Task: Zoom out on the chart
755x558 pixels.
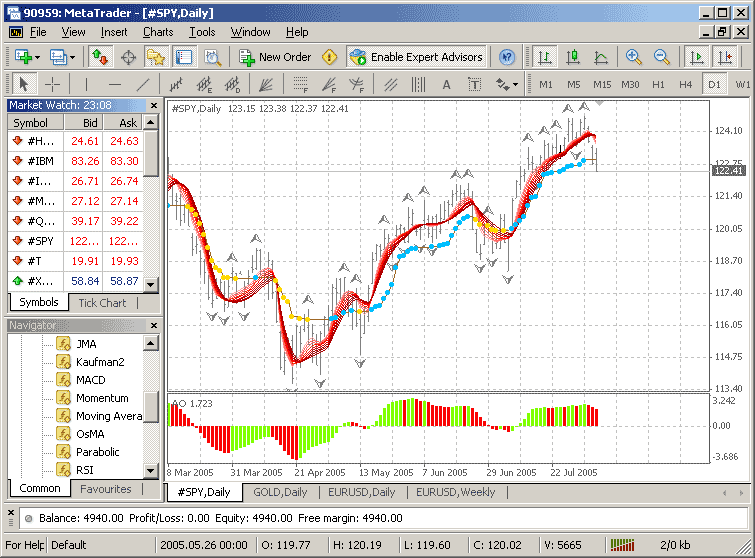Action: tap(661, 57)
